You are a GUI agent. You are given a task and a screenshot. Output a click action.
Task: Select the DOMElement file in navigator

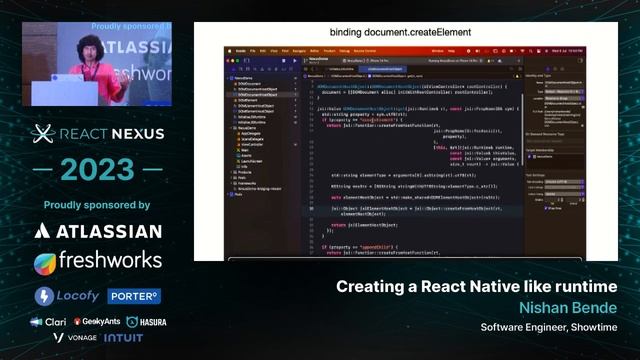pos(247,100)
